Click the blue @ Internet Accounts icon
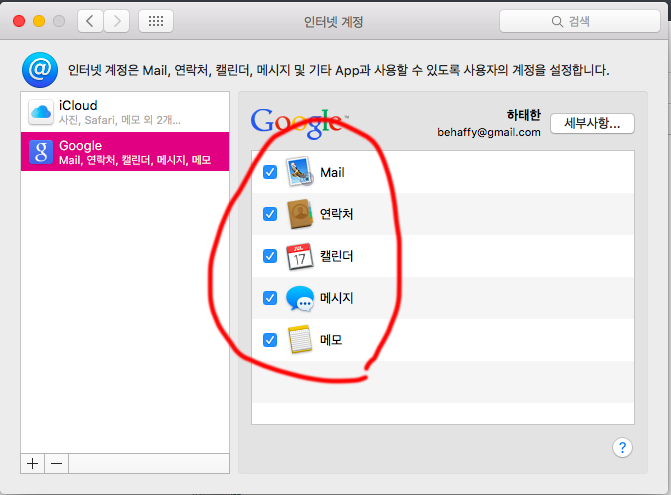Screen dimensions: 671x495 pos(40,70)
